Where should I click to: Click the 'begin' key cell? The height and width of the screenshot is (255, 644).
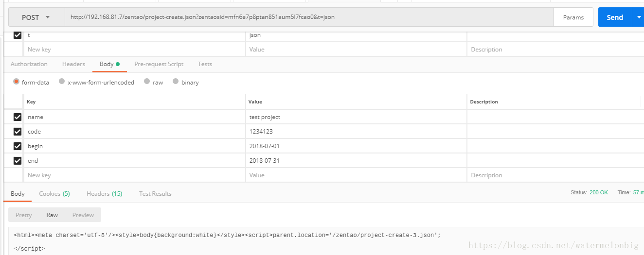134,146
